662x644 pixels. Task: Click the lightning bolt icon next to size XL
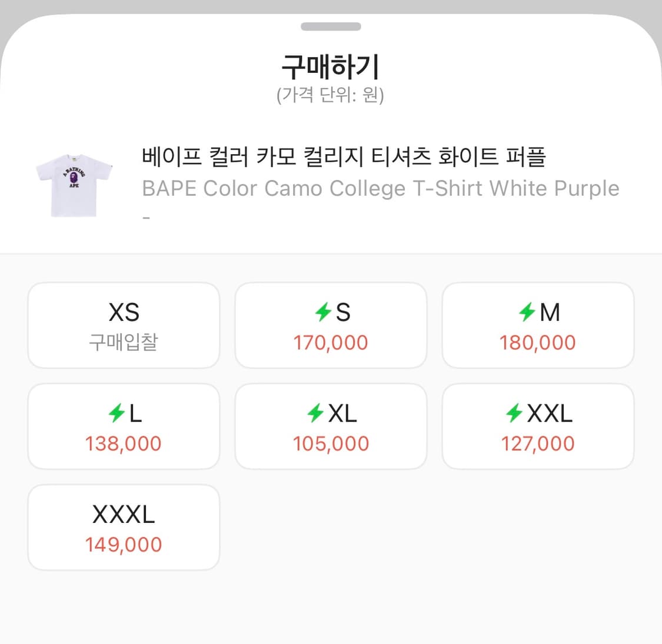click(x=315, y=413)
